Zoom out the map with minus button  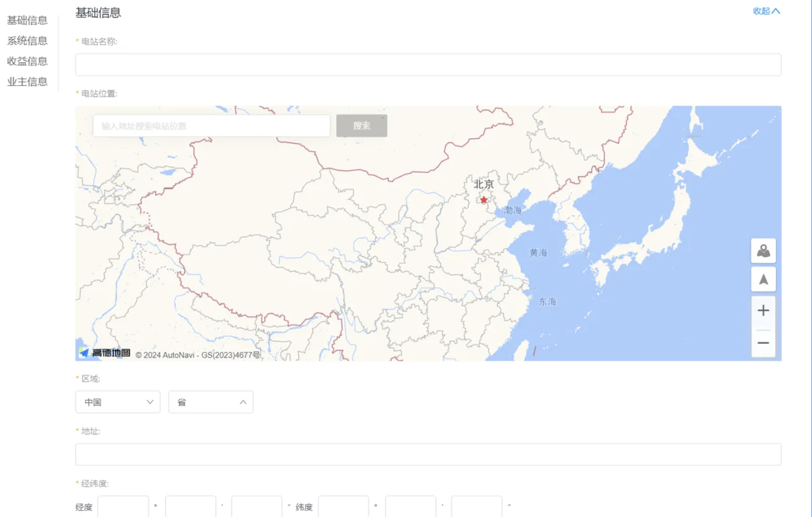pyautogui.click(x=763, y=343)
